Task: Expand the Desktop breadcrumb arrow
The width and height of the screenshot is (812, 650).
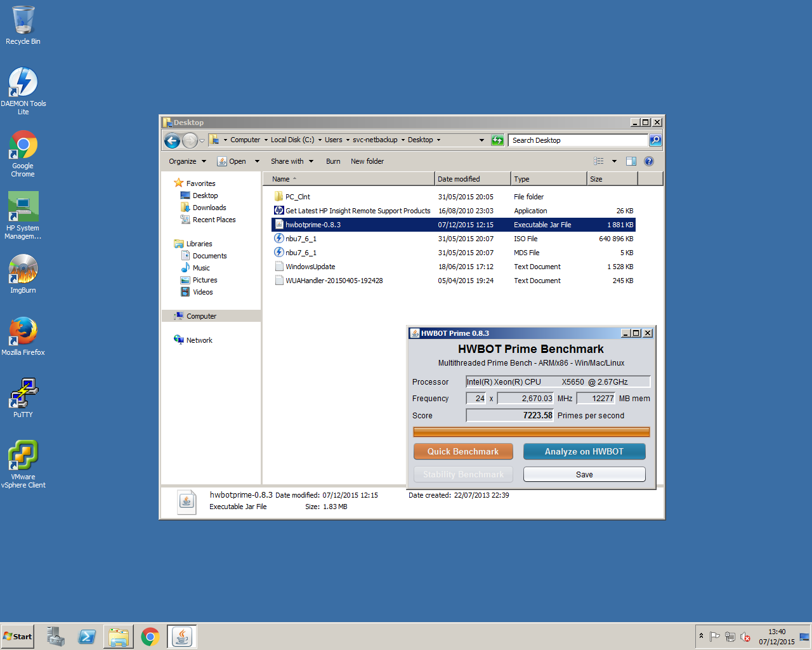Action: point(438,140)
